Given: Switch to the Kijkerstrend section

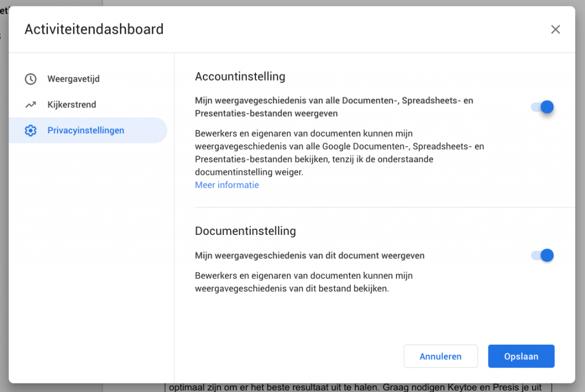Looking at the screenshot, I should pyautogui.click(x=71, y=105).
